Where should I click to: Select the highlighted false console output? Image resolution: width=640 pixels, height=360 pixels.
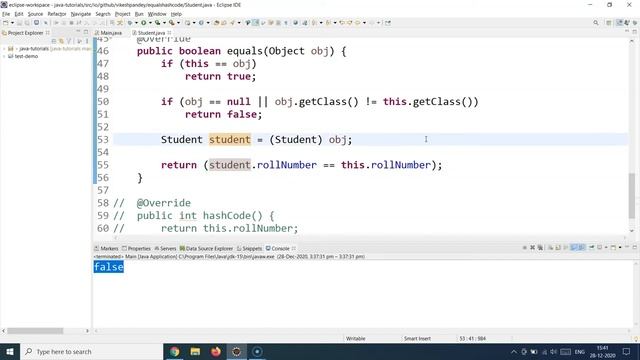click(109, 267)
